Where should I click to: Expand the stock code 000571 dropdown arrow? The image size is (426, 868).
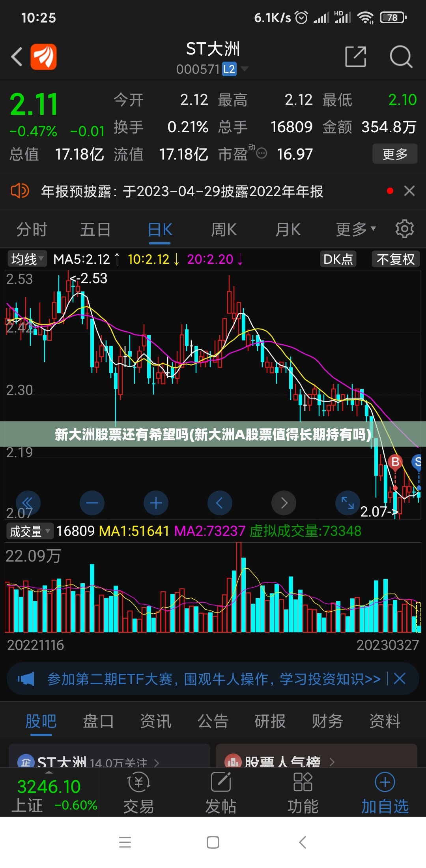245,69
